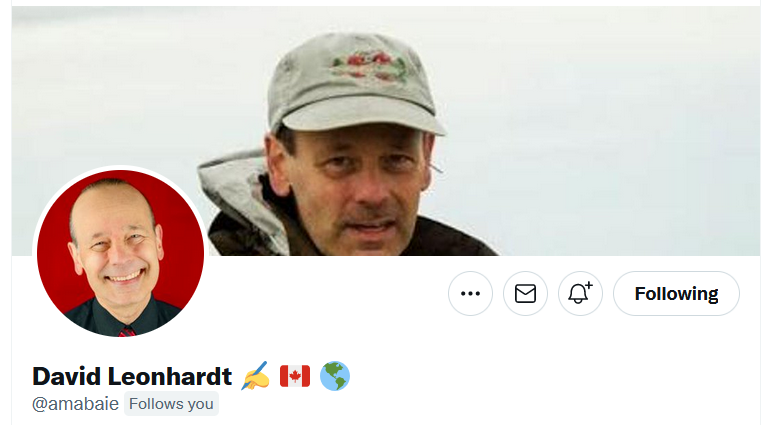Open David Leonhardt's round profile picture

(120, 253)
